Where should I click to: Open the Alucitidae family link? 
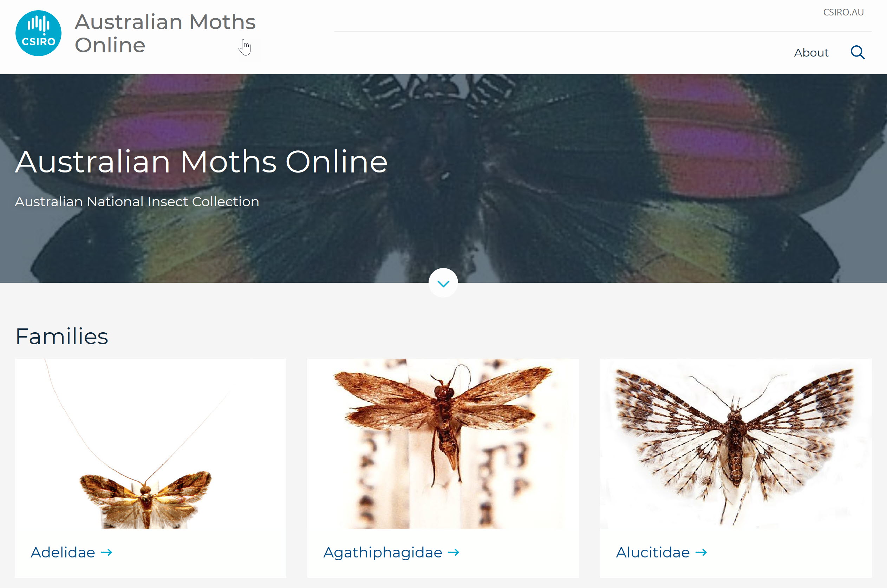pyautogui.click(x=653, y=553)
